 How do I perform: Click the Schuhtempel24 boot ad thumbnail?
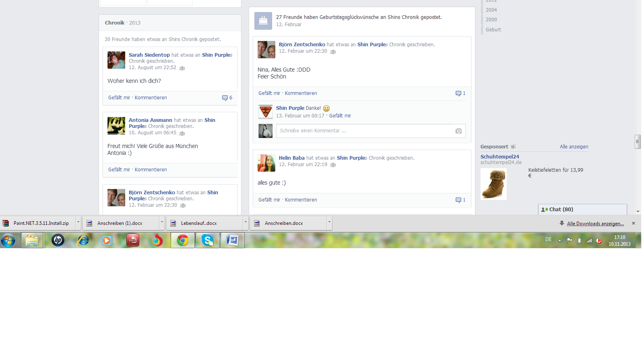coord(493,184)
